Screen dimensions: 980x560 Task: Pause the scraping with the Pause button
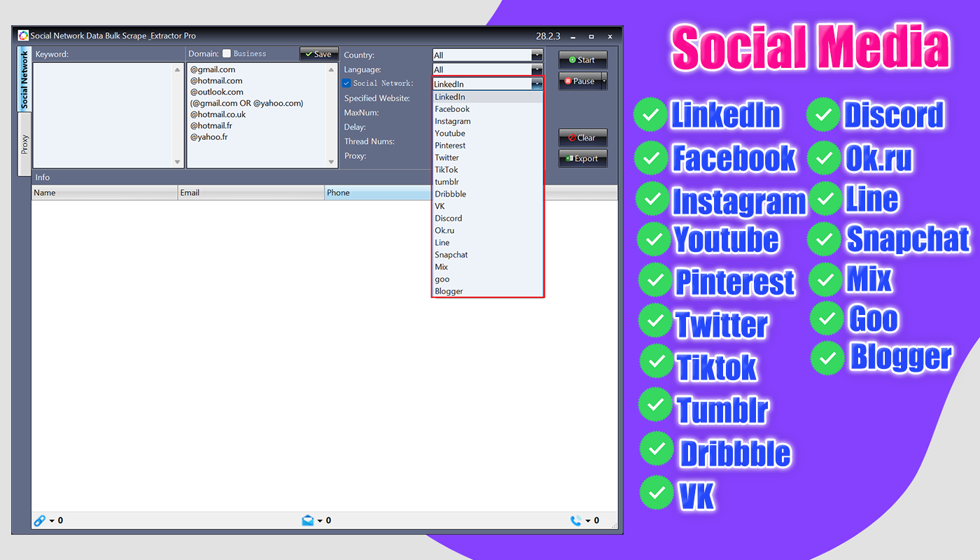(580, 81)
